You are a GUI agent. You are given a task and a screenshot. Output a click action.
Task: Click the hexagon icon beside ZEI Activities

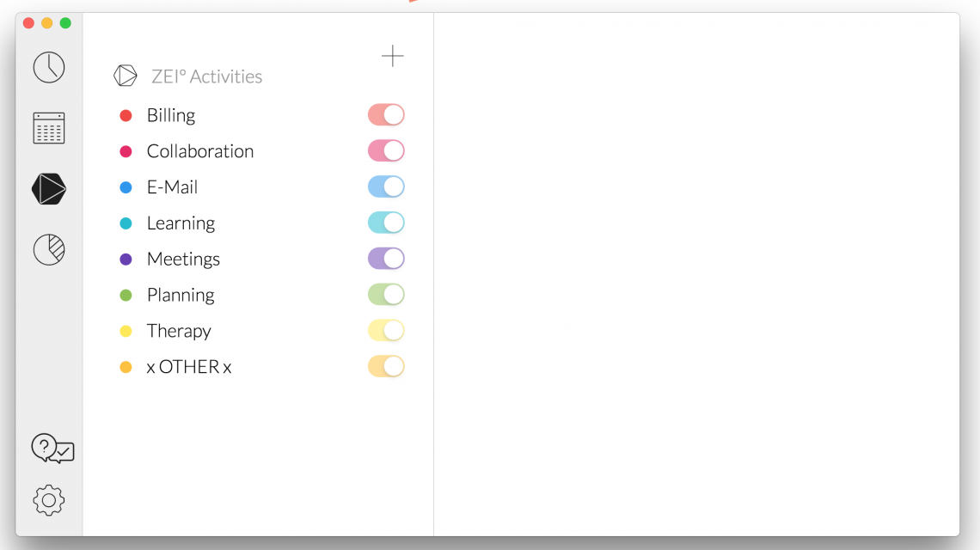point(125,75)
